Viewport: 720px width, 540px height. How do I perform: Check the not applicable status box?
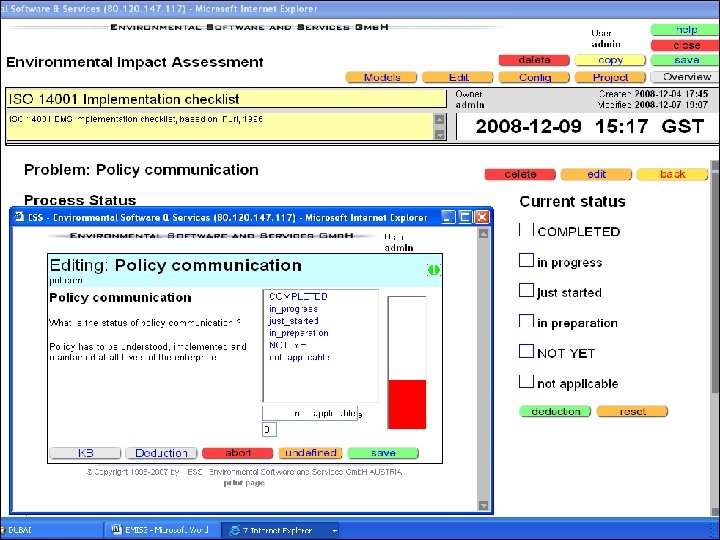click(x=526, y=381)
